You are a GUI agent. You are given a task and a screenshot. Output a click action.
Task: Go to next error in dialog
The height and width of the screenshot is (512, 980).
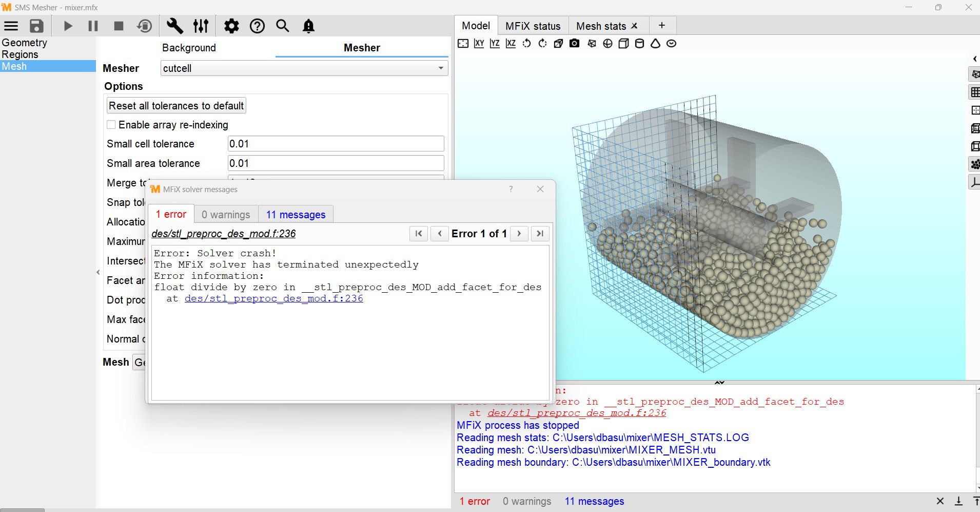point(519,234)
